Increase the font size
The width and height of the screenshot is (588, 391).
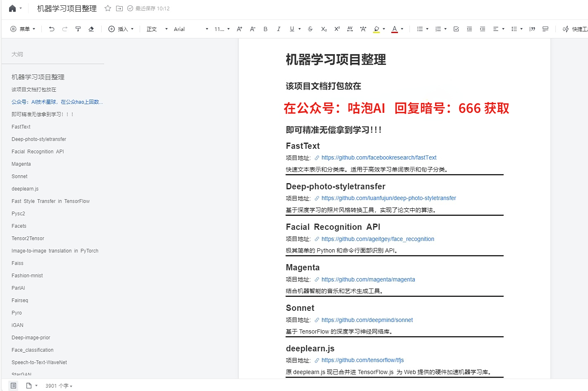(240, 29)
